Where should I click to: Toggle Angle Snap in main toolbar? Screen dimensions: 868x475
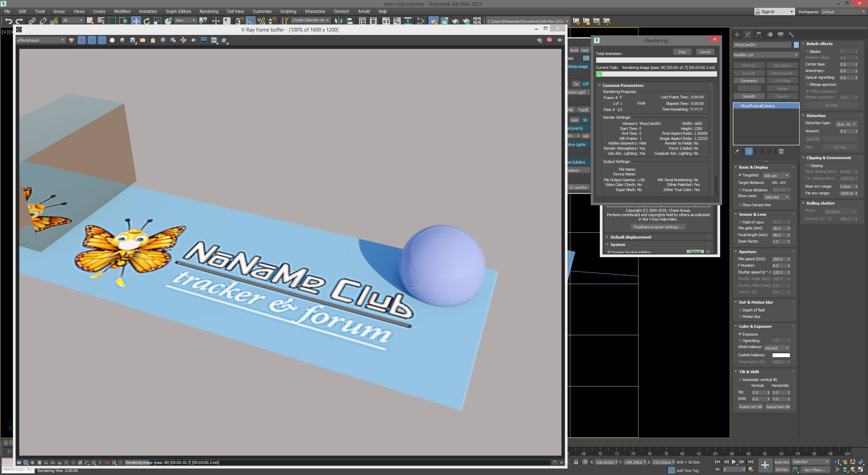[251, 21]
